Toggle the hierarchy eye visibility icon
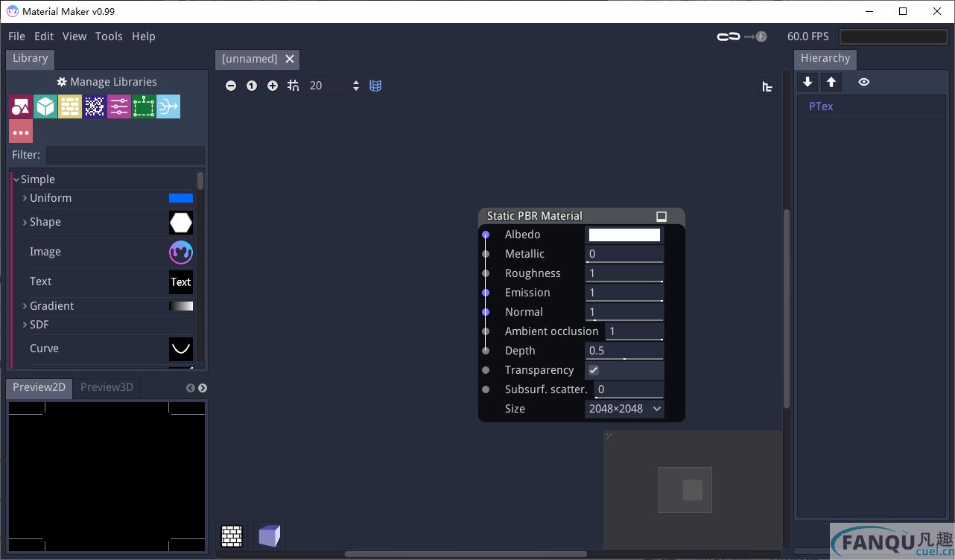Screen dimensions: 955x560 pos(863,83)
